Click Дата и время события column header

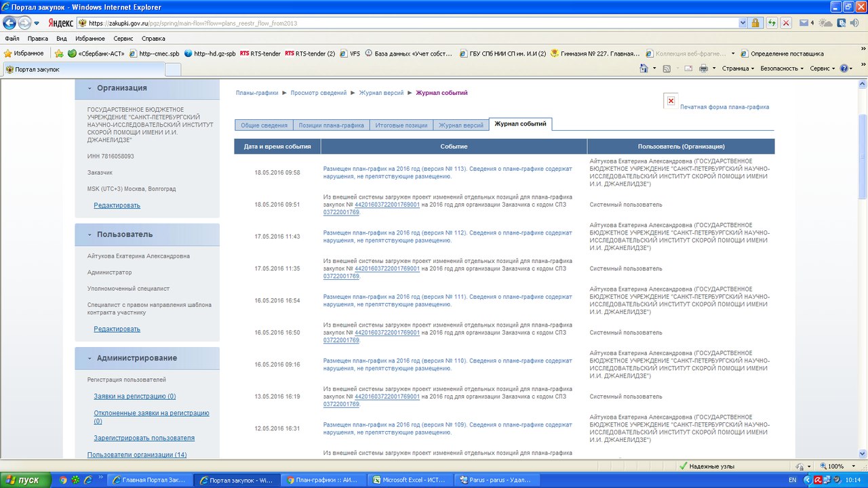(277, 146)
